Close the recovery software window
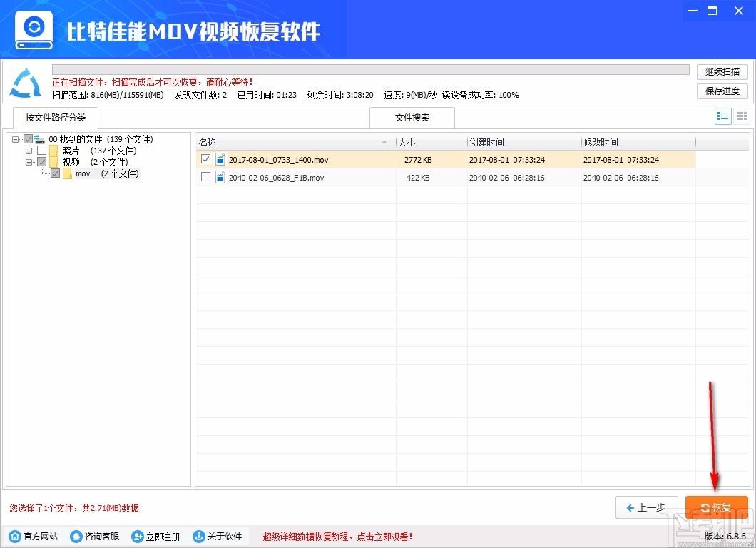Image resolution: width=756 pixels, height=548 pixels. 739,11
